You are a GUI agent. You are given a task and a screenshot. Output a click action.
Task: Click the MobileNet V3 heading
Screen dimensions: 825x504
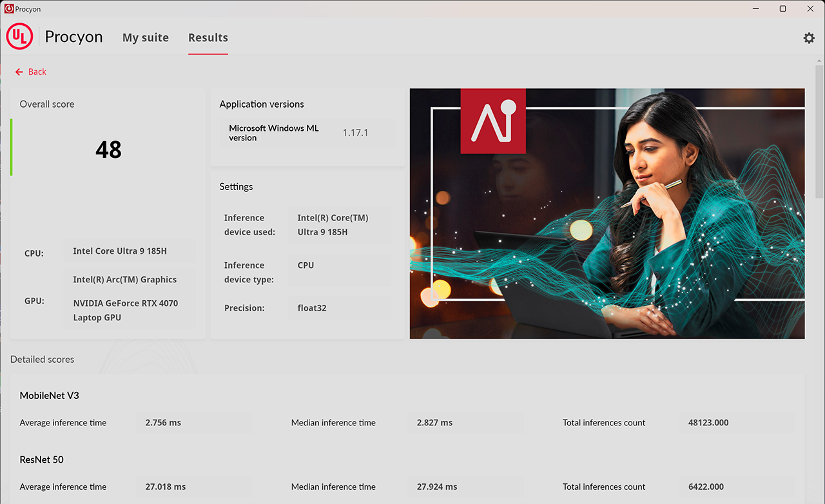(x=50, y=396)
